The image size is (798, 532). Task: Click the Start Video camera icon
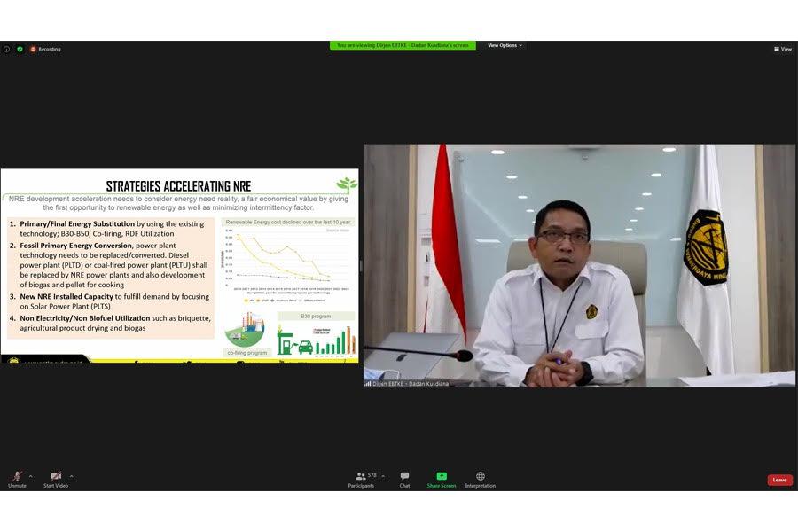(x=55, y=475)
